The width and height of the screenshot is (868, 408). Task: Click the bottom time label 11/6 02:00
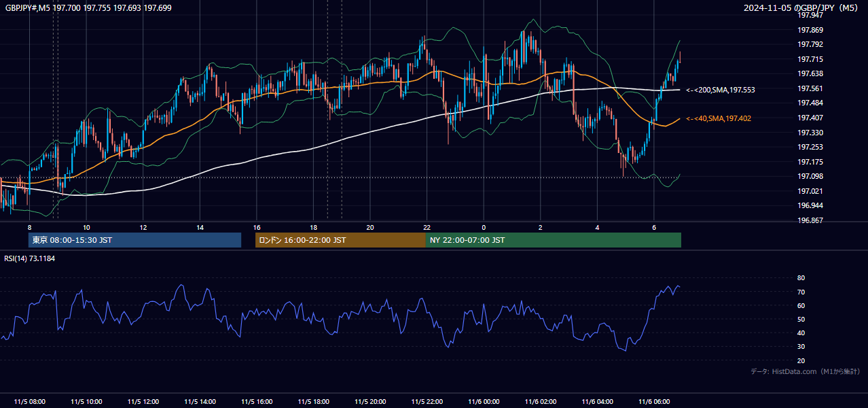540,401
